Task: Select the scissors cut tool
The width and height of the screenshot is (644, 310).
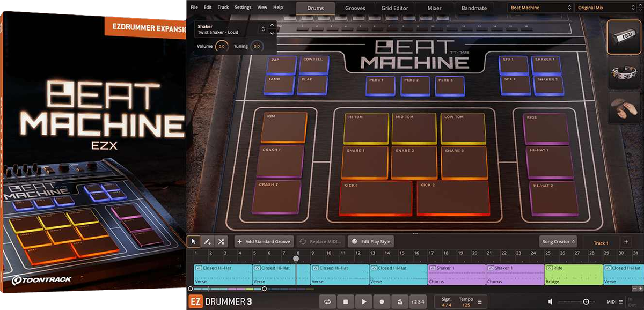Action: (x=221, y=241)
